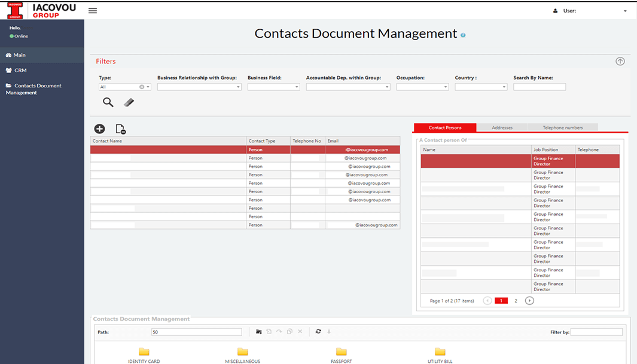Click the info icon beside page title
637x364 pixels.
coord(463,35)
